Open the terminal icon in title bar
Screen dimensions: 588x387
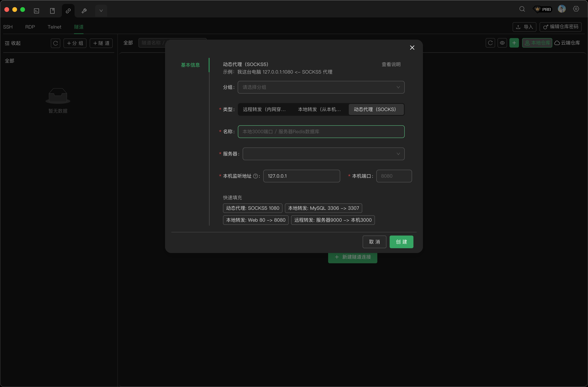37,11
